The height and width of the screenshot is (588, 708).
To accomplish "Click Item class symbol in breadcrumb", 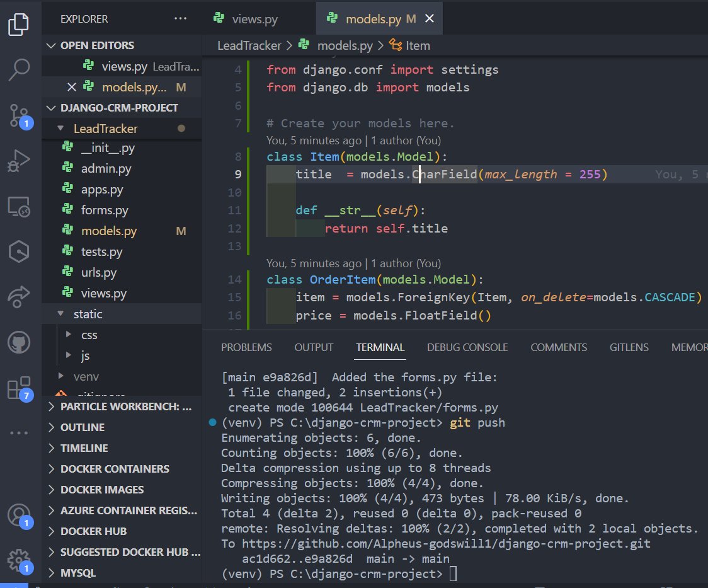I will coord(410,45).
